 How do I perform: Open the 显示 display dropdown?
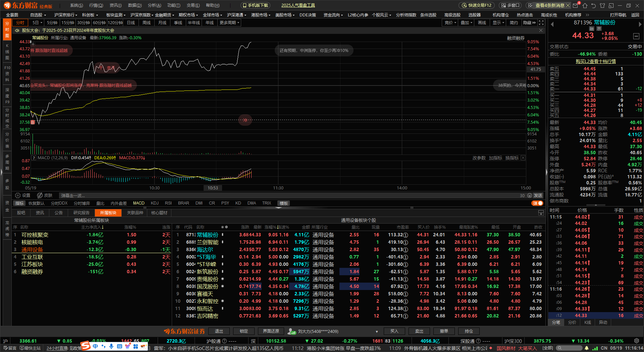pyautogui.click(x=498, y=23)
